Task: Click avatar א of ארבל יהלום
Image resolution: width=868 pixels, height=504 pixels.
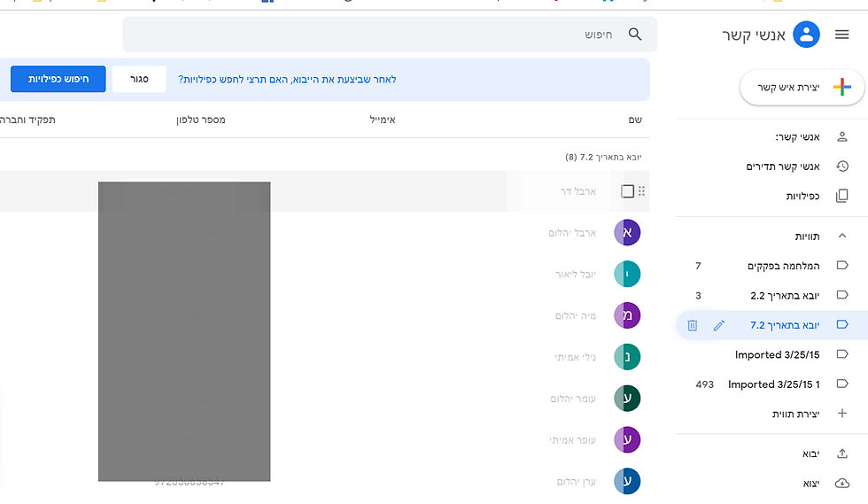Action: pos(627,233)
